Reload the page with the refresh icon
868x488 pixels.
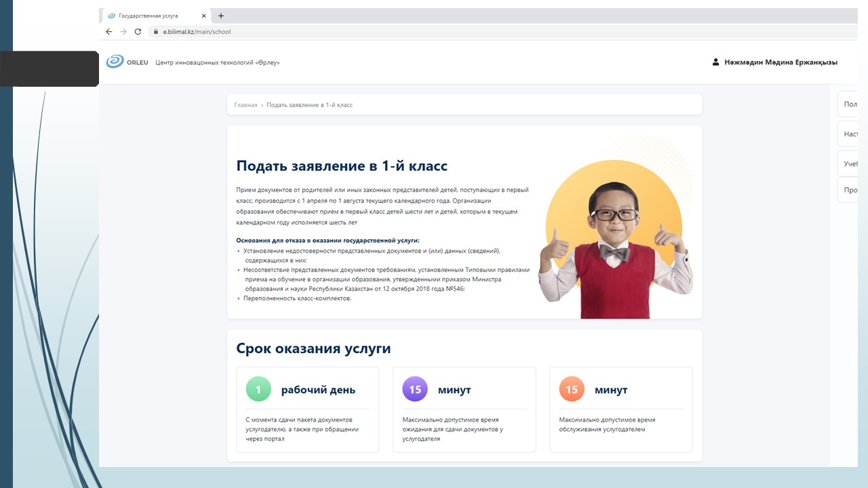pyautogui.click(x=138, y=32)
